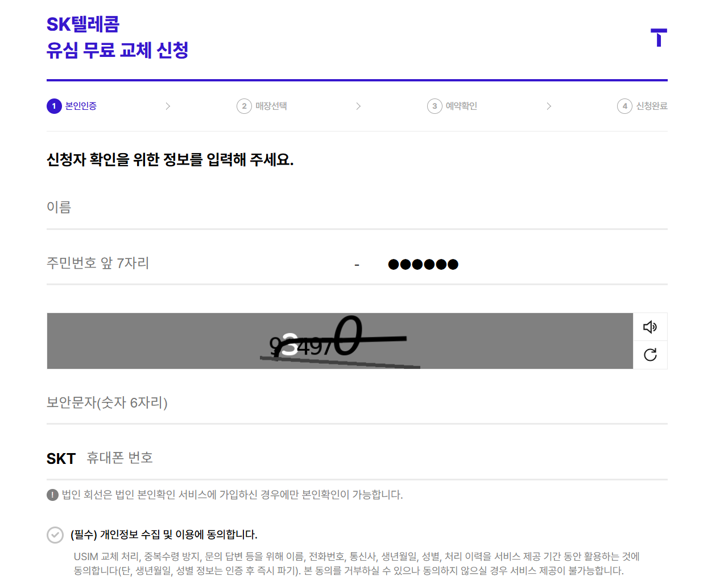Click the exclamation info icon beside 법인 회선 notice
This screenshot has height=588, width=728.
52,495
